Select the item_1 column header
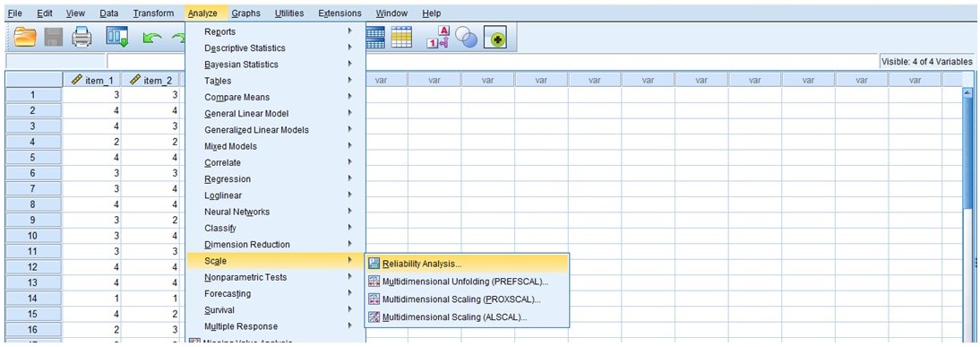Image resolution: width=980 pixels, height=347 pixels. click(x=92, y=80)
